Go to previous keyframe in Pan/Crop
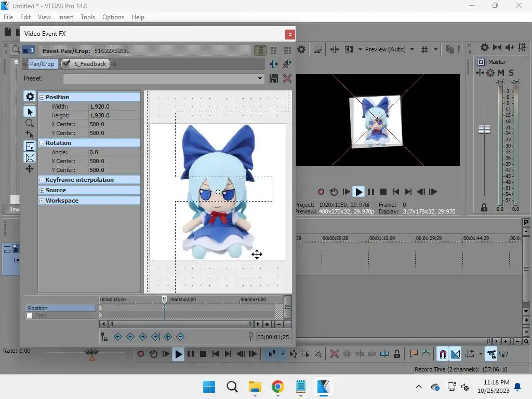Screen dimensions: 532x399 [130, 337]
